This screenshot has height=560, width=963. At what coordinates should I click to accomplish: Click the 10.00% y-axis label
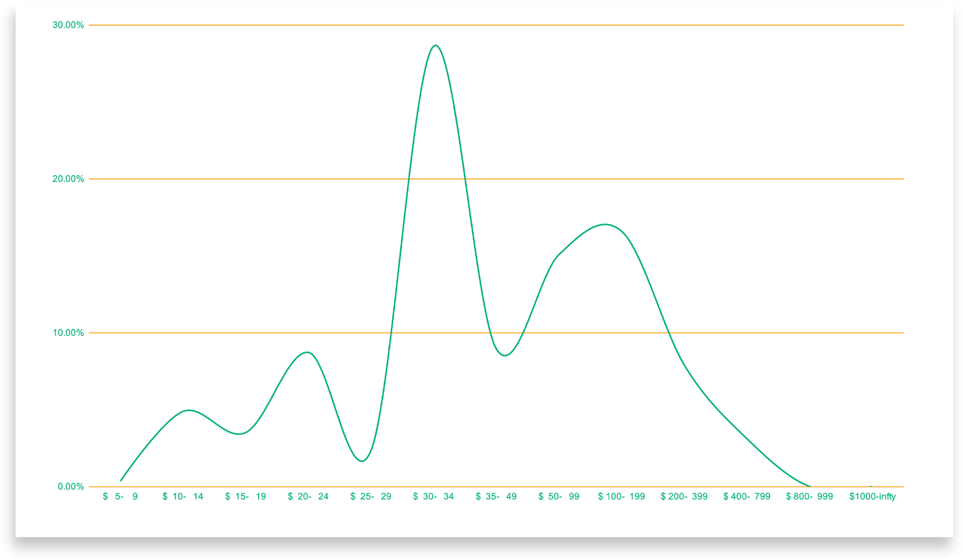tap(68, 333)
